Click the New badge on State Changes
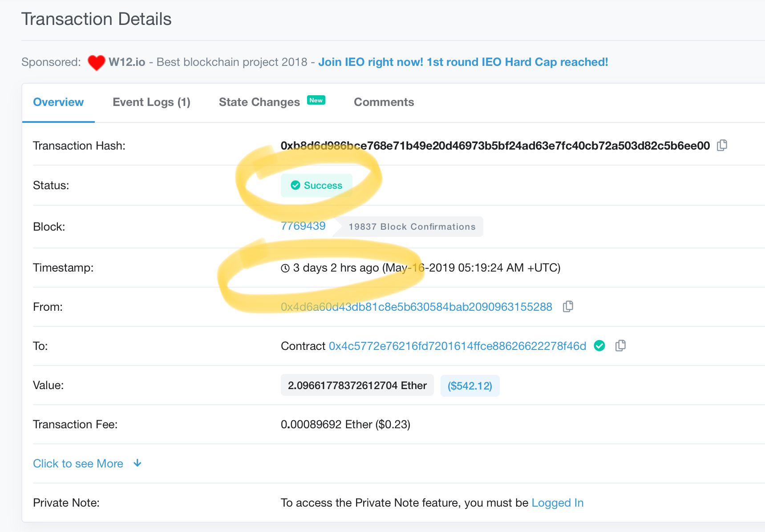Viewport: 765px width, 532px height. [x=316, y=100]
